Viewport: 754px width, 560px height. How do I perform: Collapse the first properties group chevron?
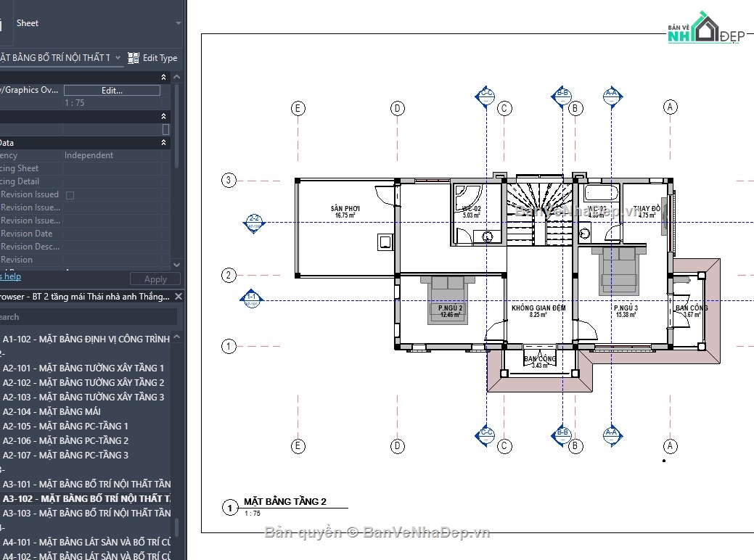pyautogui.click(x=163, y=77)
